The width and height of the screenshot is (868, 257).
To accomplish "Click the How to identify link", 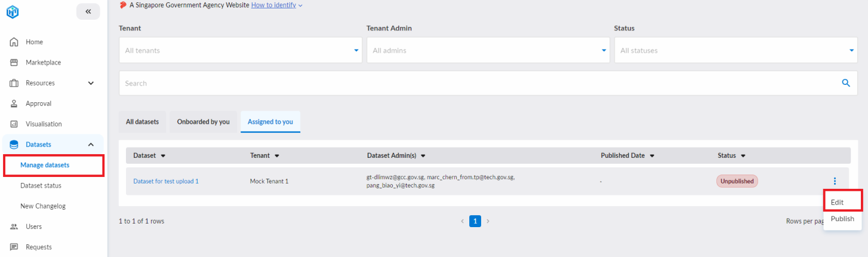I will click(x=273, y=5).
